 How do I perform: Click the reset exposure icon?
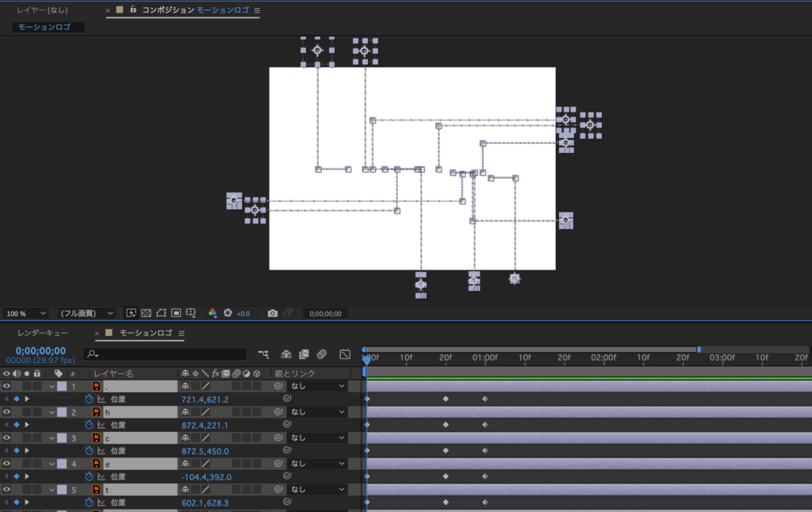[x=228, y=313]
